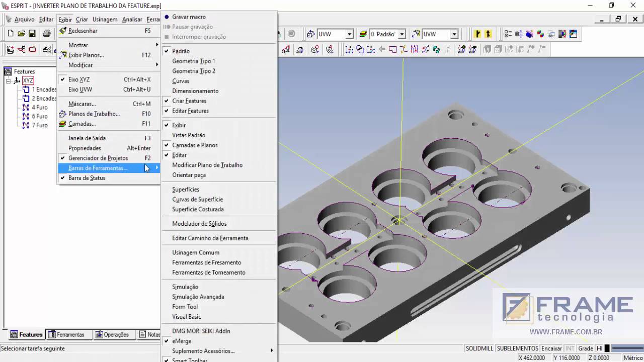Open the Analisar menu
Image resolution: width=644 pixels, height=362 pixels.
pos(132,20)
